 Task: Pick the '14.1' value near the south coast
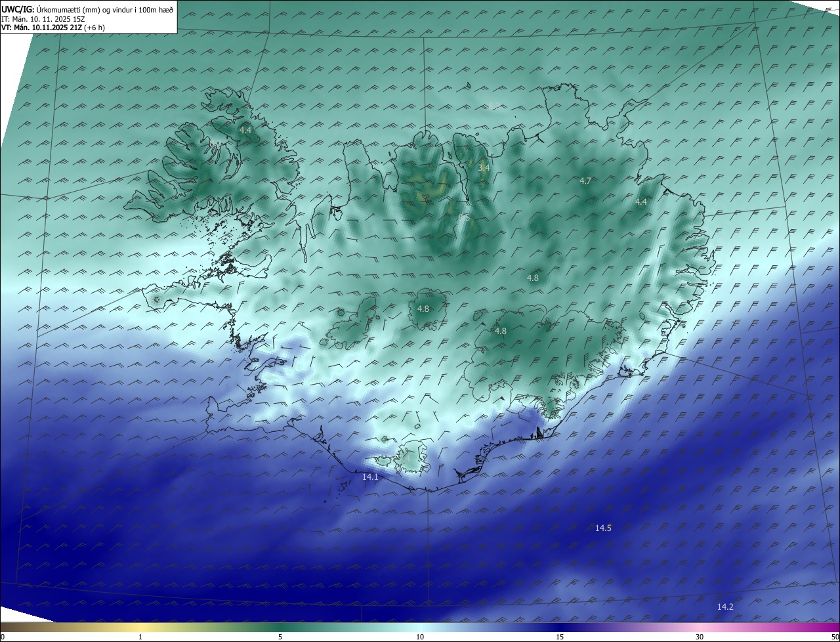coord(370,477)
